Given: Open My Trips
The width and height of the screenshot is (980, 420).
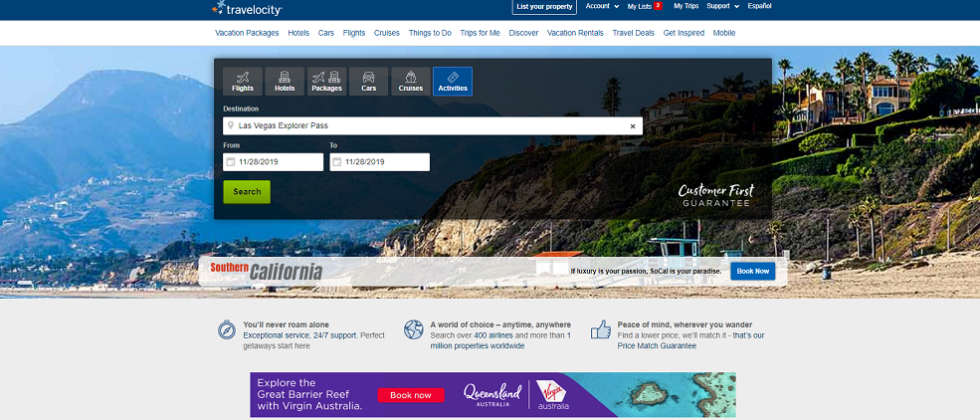Looking at the screenshot, I should click(686, 6).
